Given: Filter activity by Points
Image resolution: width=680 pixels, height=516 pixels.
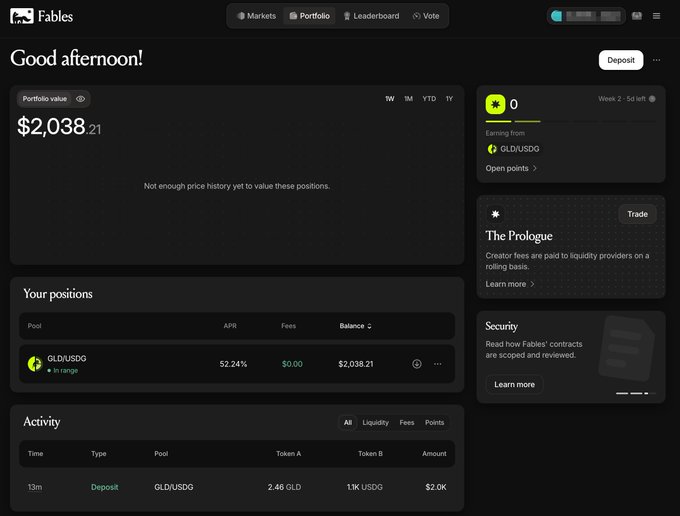Looking at the screenshot, I should pyautogui.click(x=434, y=423).
